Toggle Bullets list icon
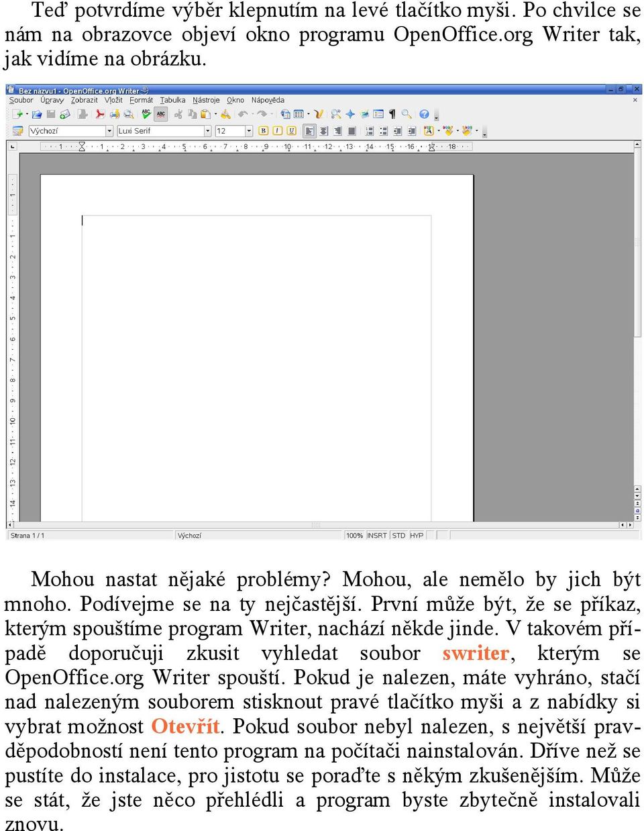This screenshot has height=831, width=644. pyautogui.click(x=384, y=131)
